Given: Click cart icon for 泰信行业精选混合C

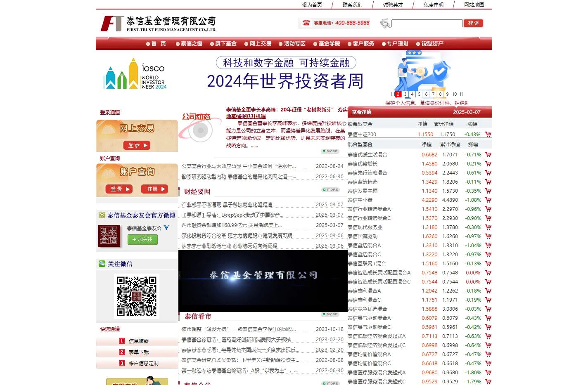Looking at the screenshot, I should (488, 218).
